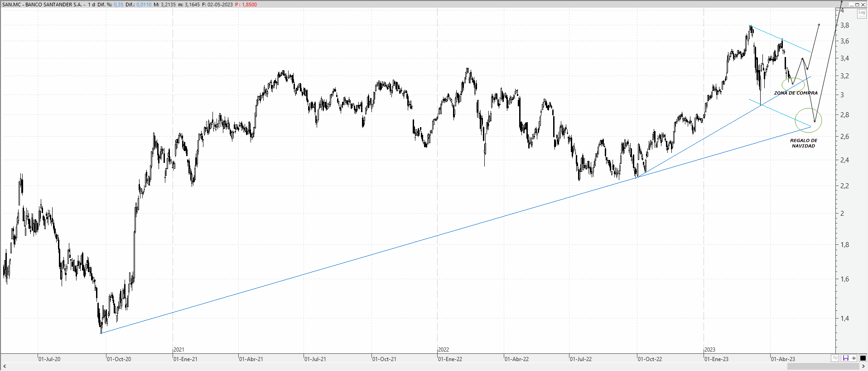The height and width of the screenshot is (371, 868).
Task: Click the 2,6 price axis label
Action: 844,137
